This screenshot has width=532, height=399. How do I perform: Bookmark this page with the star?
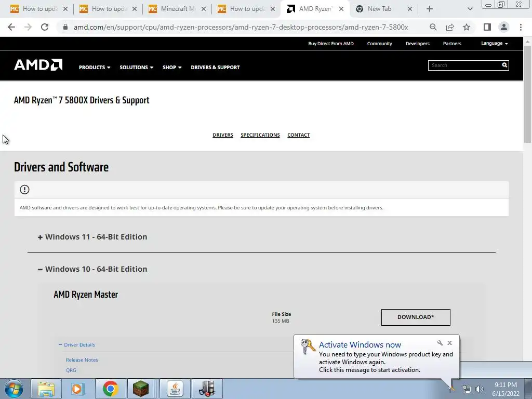click(x=467, y=27)
